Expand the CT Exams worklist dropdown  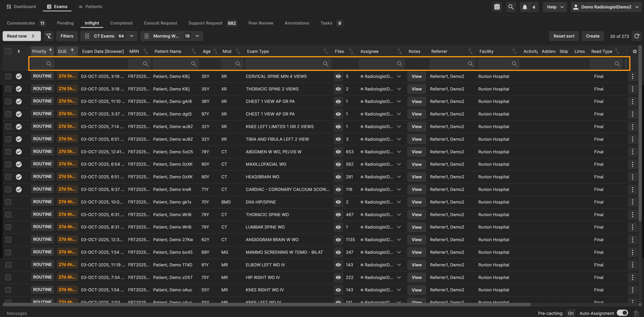(132, 36)
